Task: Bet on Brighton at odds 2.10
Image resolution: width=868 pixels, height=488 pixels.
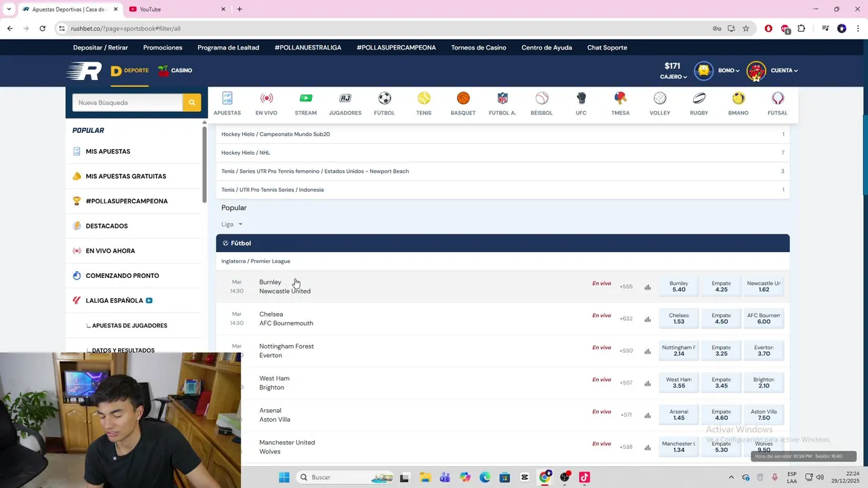Action: pyautogui.click(x=764, y=383)
